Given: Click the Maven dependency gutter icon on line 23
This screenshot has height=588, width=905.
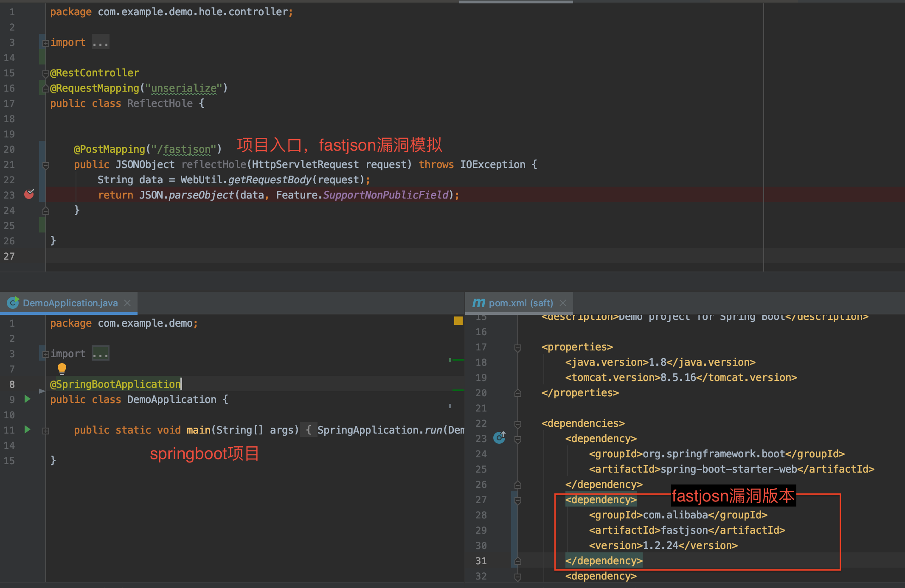Looking at the screenshot, I should [x=500, y=437].
